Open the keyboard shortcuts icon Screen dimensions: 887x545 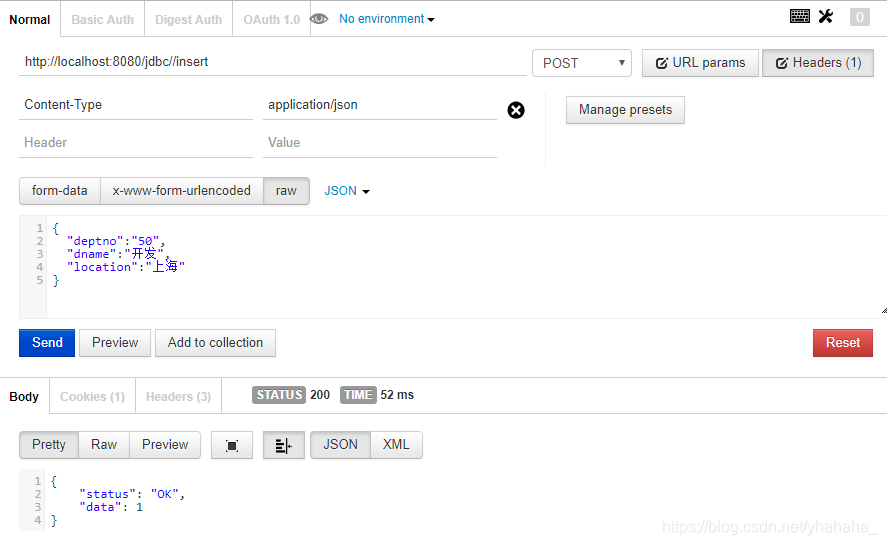[x=799, y=16]
